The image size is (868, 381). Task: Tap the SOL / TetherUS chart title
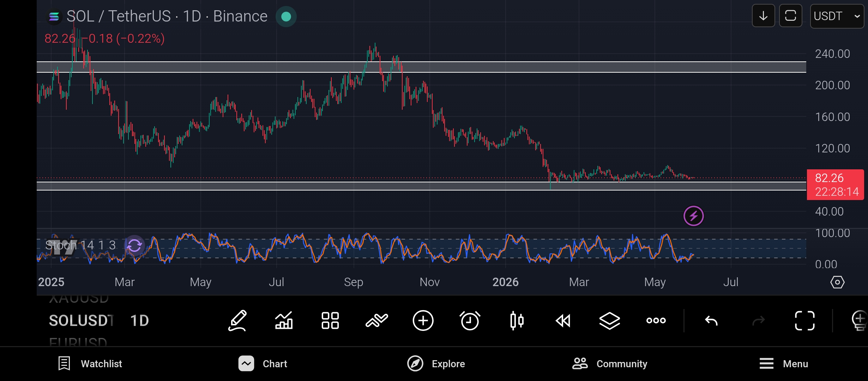coord(167,16)
